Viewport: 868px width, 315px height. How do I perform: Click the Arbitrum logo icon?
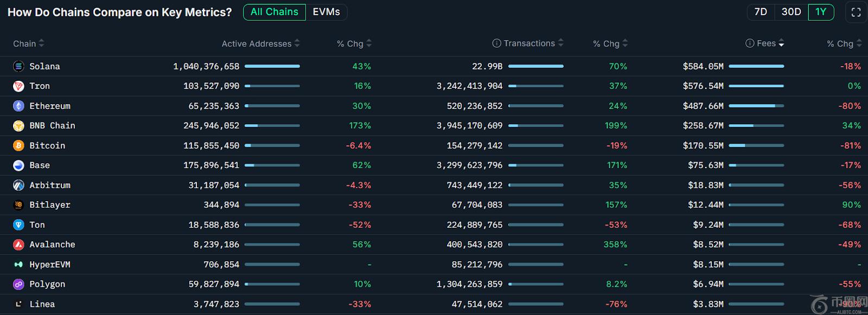pyautogui.click(x=18, y=185)
